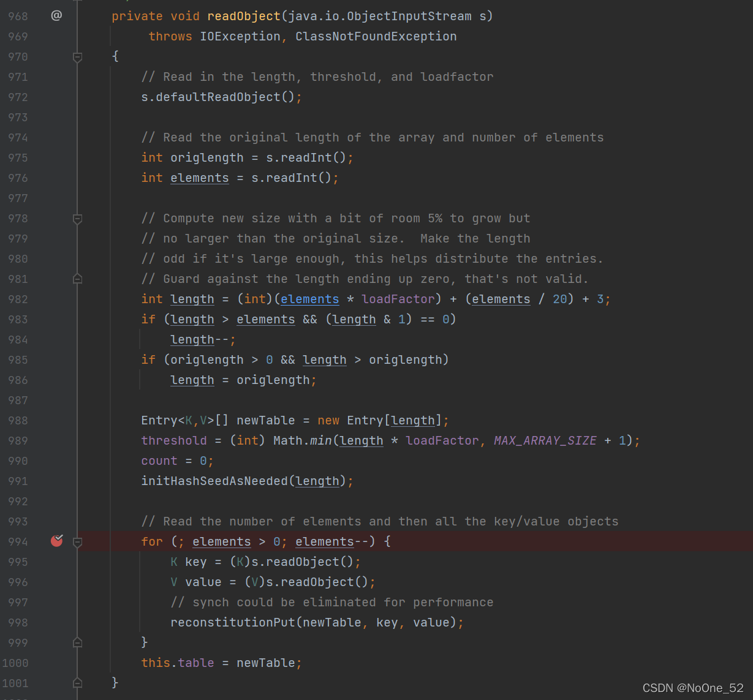Click origlength at the end of line 986

(273, 380)
